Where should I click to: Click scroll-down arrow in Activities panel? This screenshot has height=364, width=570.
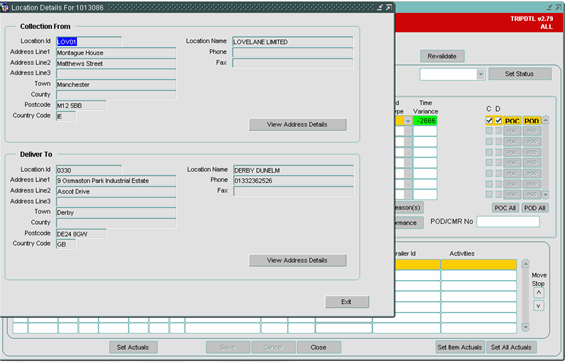(525, 327)
